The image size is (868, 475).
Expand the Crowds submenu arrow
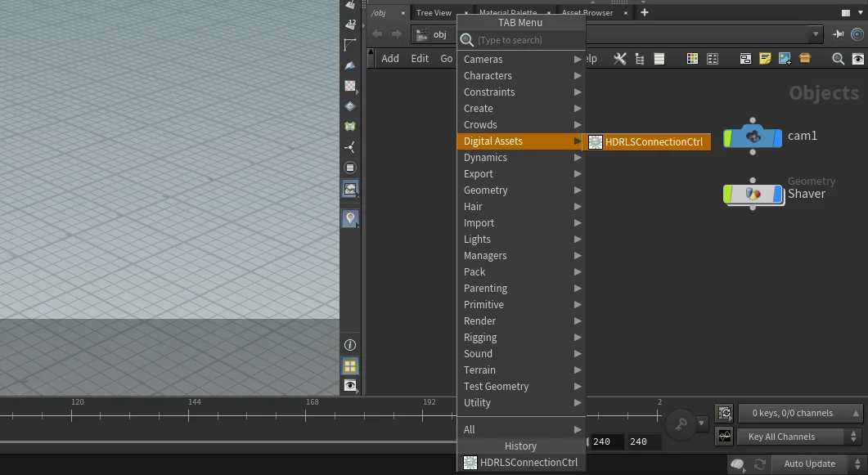[x=578, y=125]
